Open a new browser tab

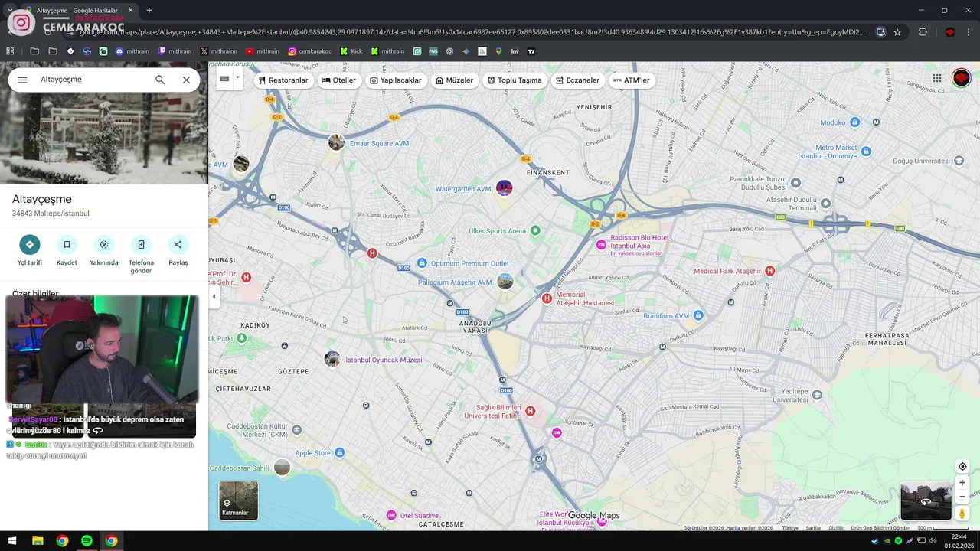149,10
